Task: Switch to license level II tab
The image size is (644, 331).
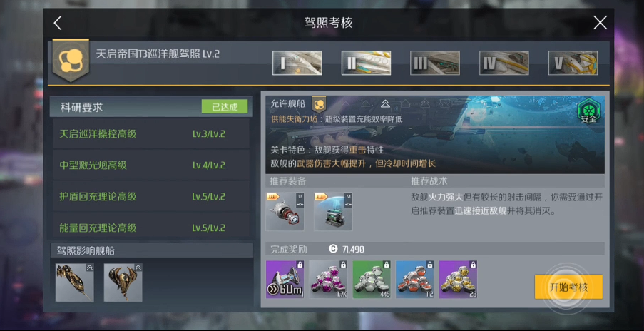Action: [366, 63]
